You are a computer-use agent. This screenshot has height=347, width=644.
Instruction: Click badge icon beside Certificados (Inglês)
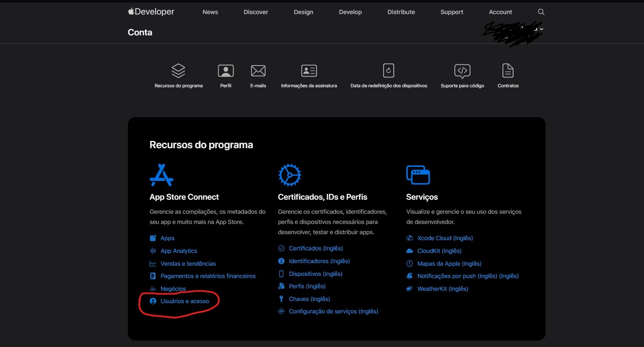click(x=281, y=248)
